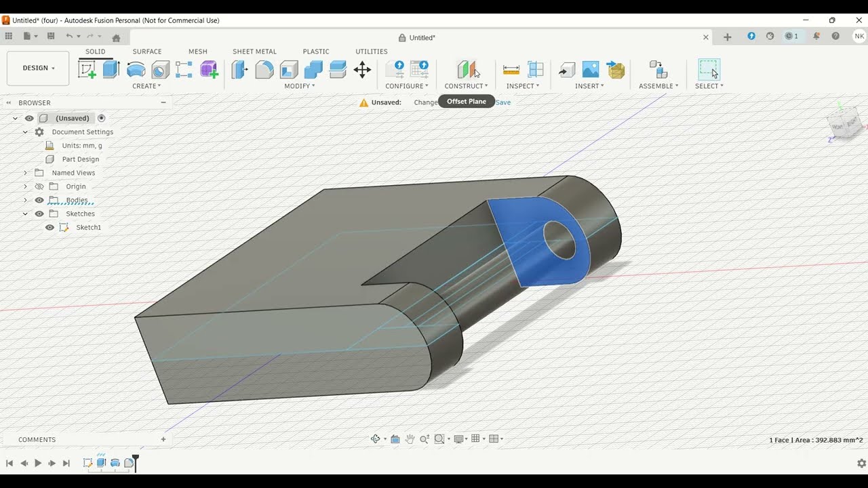This screenshot has height=488, width=868.
Task: Click the Zoom magnifier icon in navigation bar
Action: coord(425,439)
